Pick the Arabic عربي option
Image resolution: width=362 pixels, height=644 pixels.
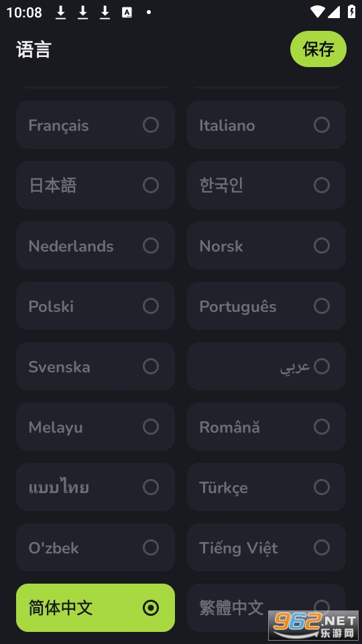tap(266, 366)
